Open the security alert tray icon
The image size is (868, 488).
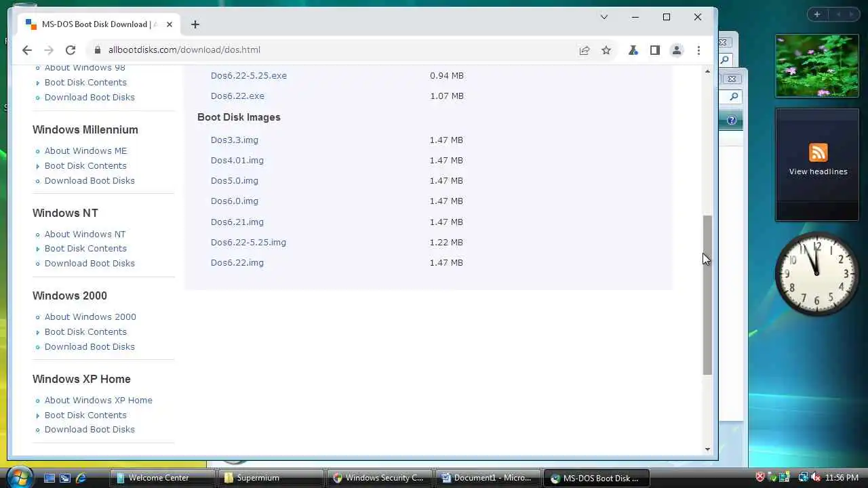(x=760, y=478)
